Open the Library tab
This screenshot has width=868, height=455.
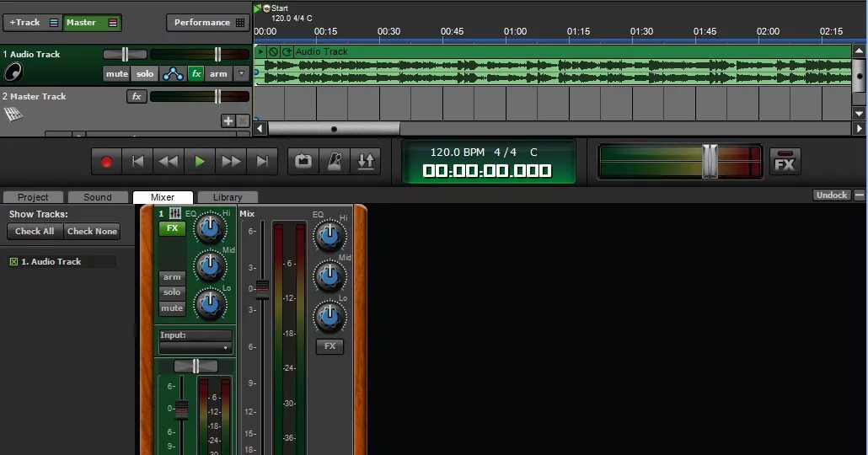pos(228,197)
